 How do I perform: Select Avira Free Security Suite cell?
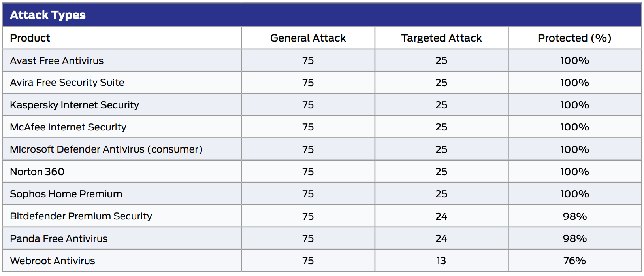(x=67, y=83)
